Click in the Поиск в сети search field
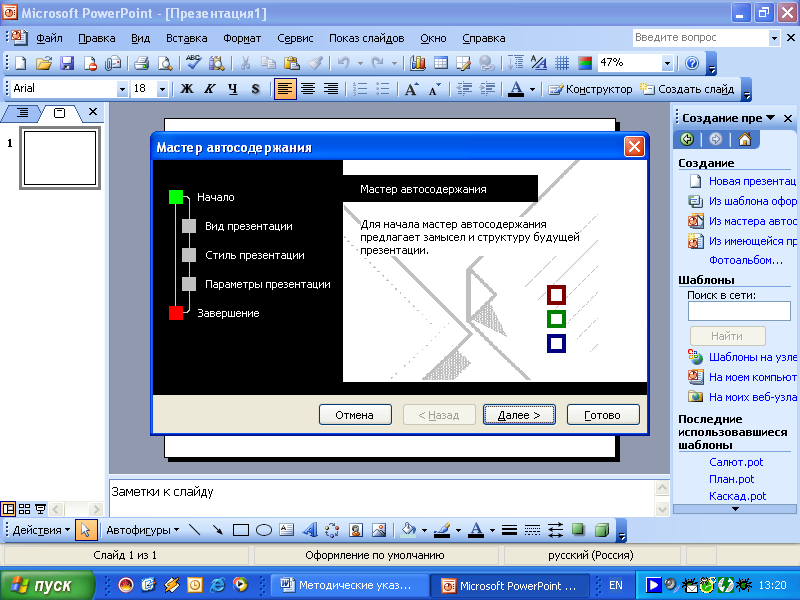The width and height of the screenshot is (800, 600). pyautogui.click(x=739, y=311)
